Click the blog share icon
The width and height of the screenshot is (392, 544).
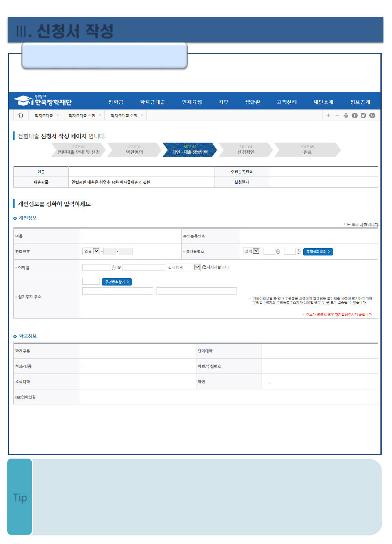click(372, 115)
